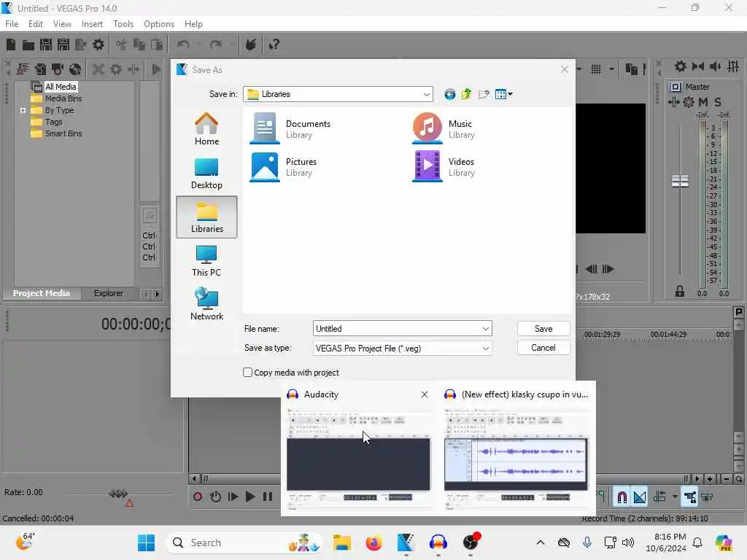
Task: Click the taskbar Search box
Action: coord(244,542)
